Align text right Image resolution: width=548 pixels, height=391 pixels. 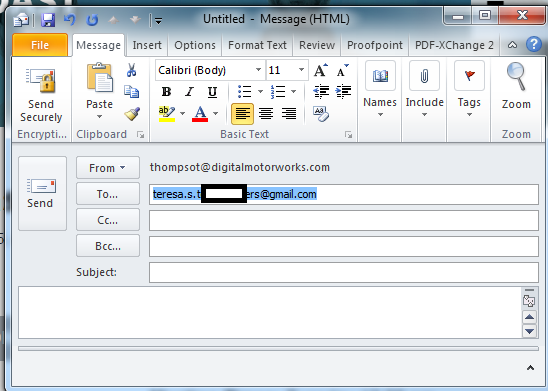tap(289, 114)
